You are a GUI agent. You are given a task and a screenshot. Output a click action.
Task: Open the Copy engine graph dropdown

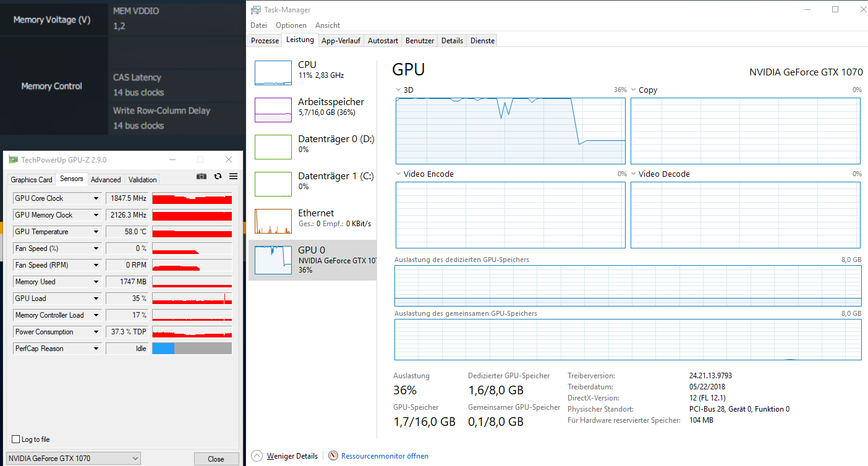634,90
